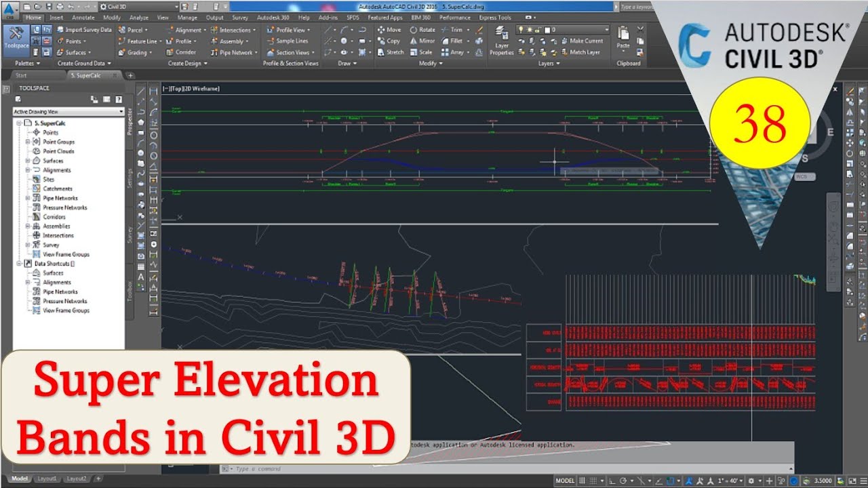Image resolution: width=868 pixels, height=488 pixels.
Task: Expand the Create Design panel
Action: [188, 63]
